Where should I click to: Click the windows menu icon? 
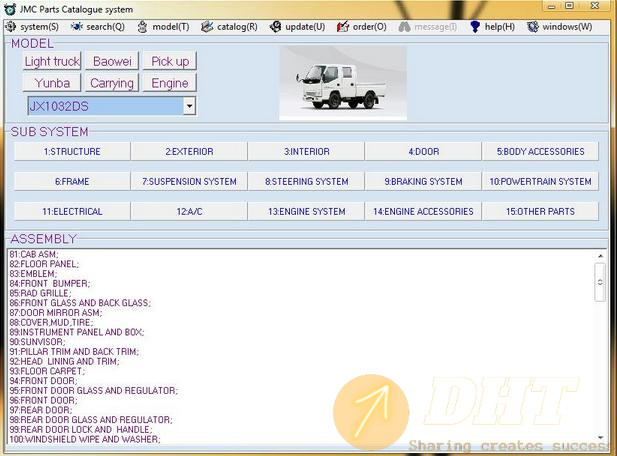(533, 27)
